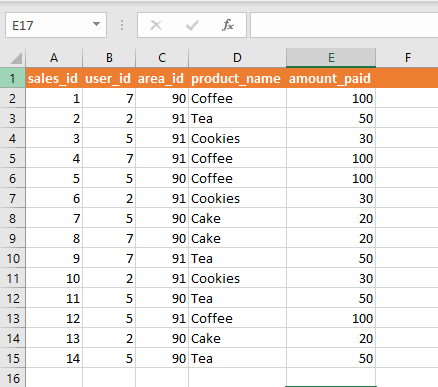The image size is (438, 387).
Task: Select row 3 header
Action: point(13,118)
